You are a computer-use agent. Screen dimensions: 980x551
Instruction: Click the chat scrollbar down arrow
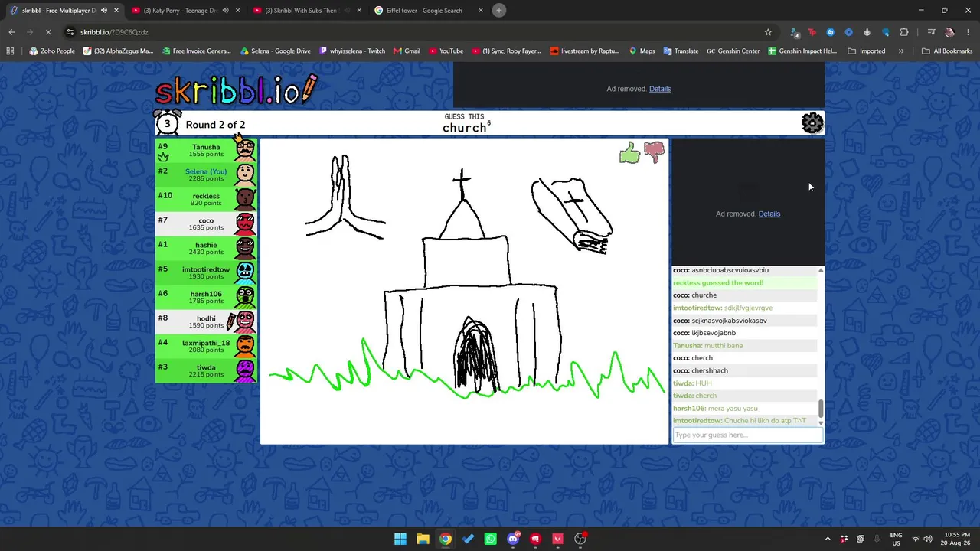(821, 422)
